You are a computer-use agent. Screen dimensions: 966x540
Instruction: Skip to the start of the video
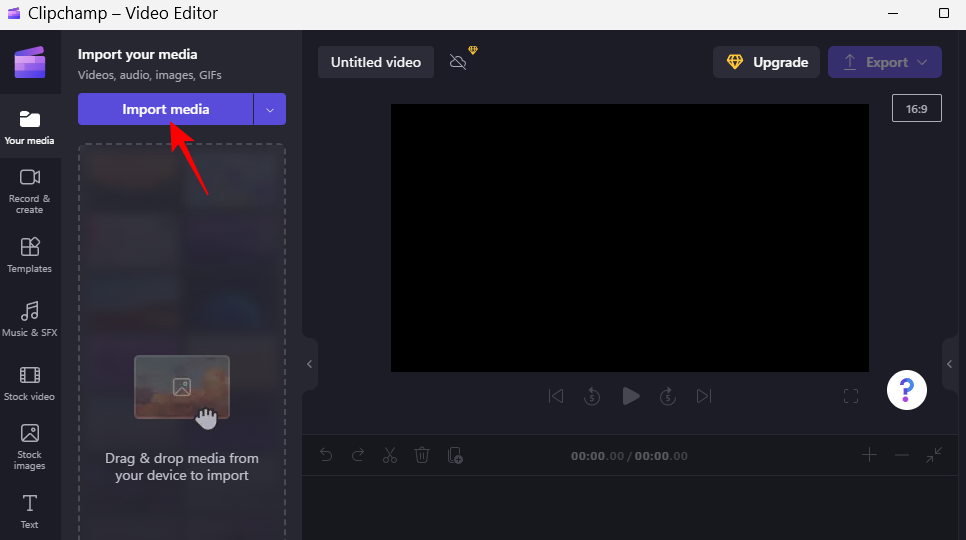[556, 396]
